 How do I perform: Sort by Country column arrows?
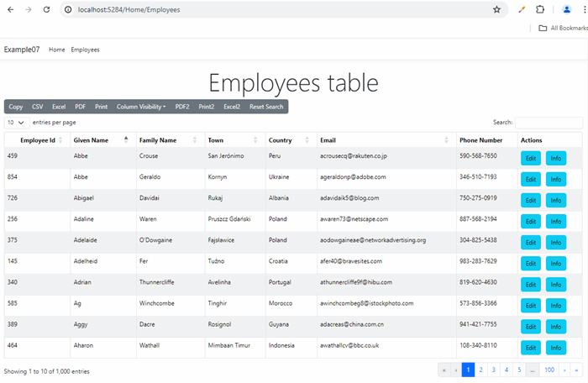[x=307, y=140]
